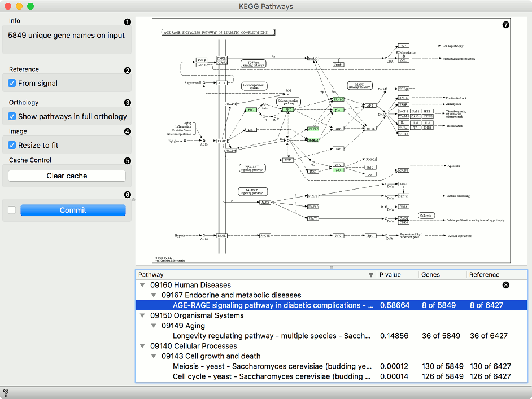Select the 09160 Human Diseases label
532x399 pixels.
click(191, 285)
